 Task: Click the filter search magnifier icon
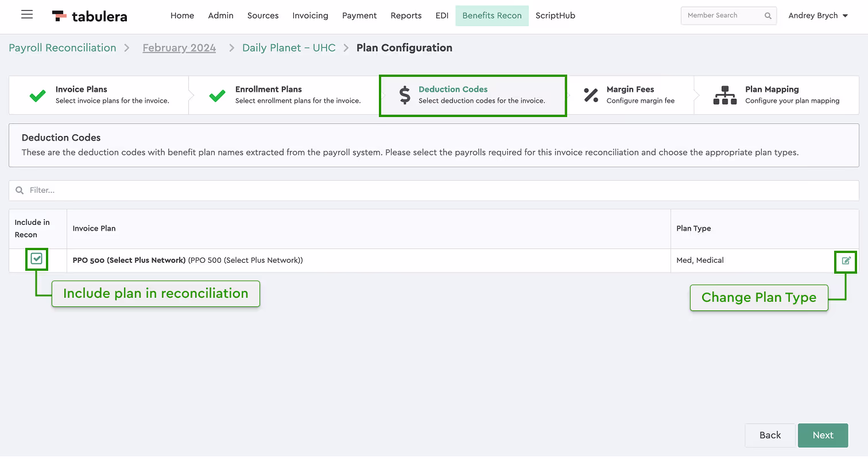point(20,190)
